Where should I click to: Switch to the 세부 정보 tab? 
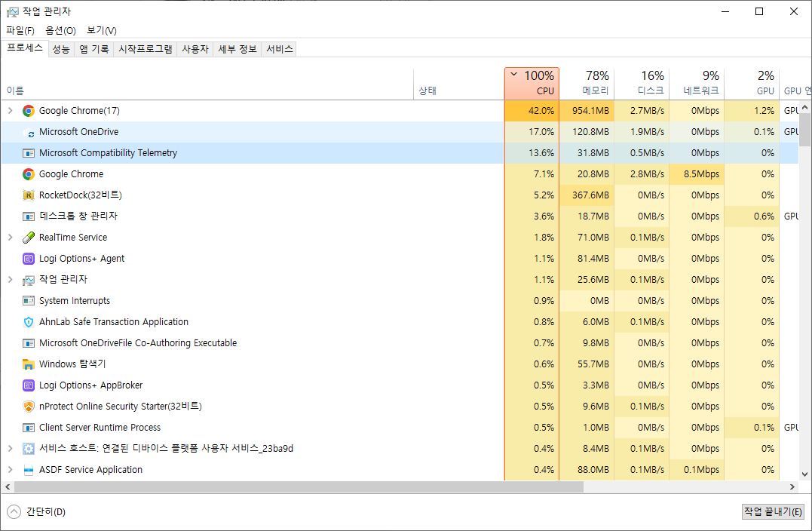coord(237,49)
